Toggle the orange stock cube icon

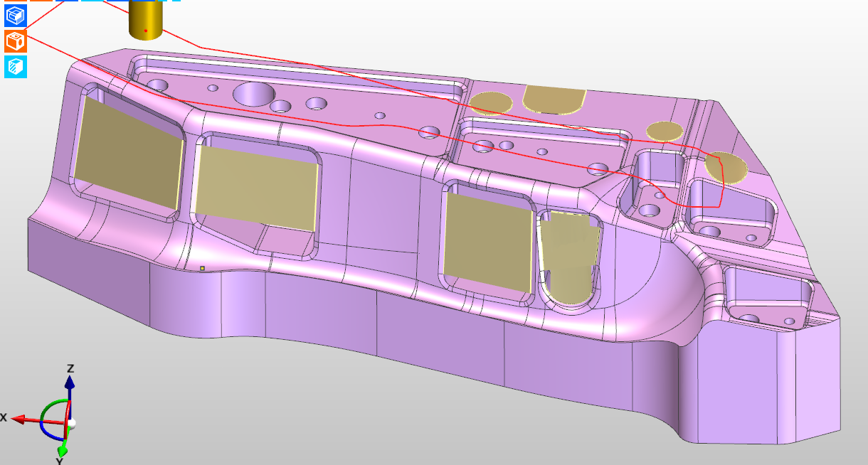coord(15,41)
